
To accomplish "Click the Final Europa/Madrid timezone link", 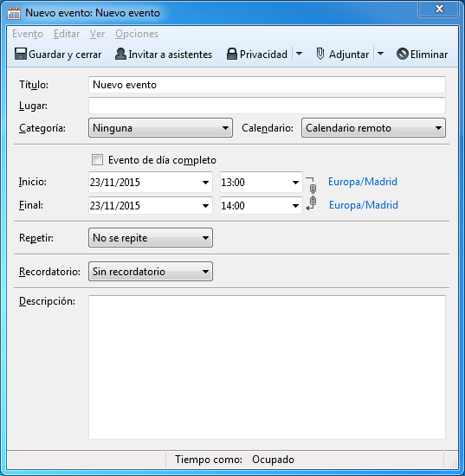I will tap(364, 205).
